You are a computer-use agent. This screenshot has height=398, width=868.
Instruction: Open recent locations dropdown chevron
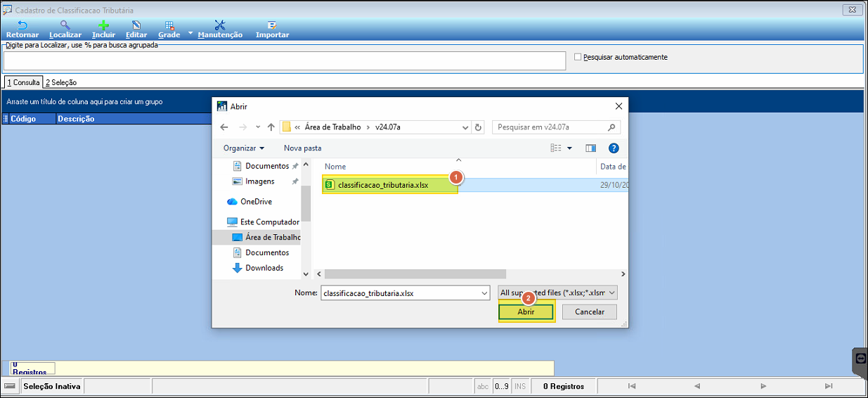[x=258, y=127]
